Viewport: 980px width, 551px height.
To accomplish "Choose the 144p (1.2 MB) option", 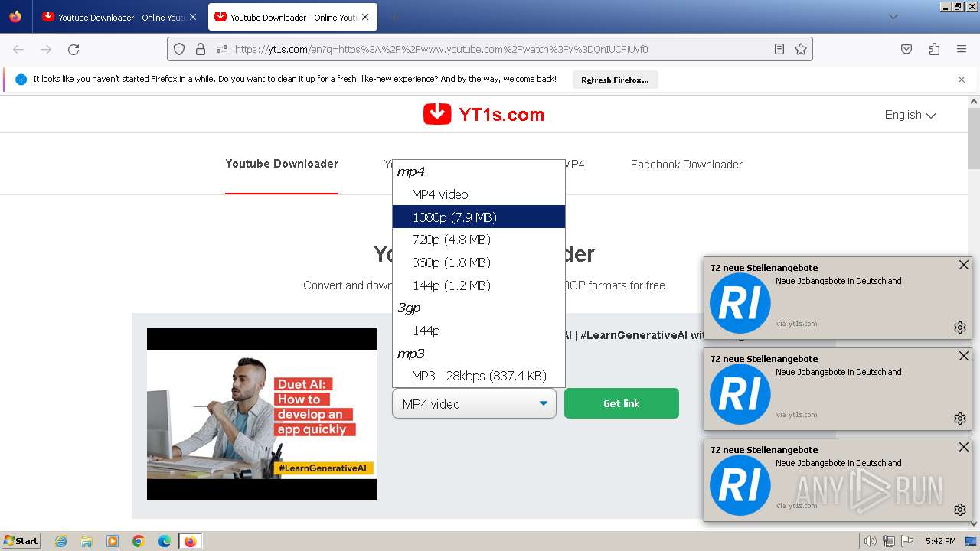I will [x=479, y=285].
